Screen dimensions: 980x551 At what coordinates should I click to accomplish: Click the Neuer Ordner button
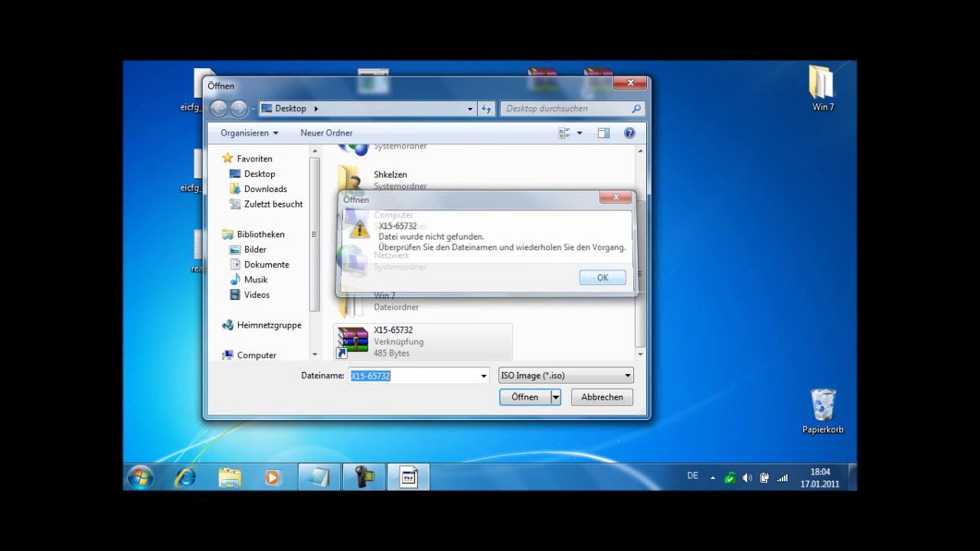pyautogui.click(x=326, y=133)
